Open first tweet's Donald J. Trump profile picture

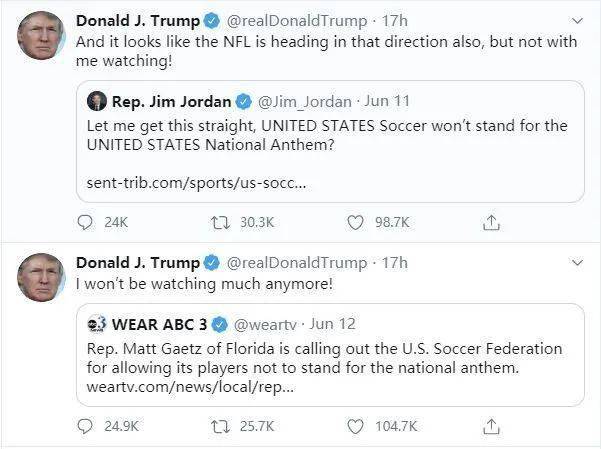click(41, 35)
